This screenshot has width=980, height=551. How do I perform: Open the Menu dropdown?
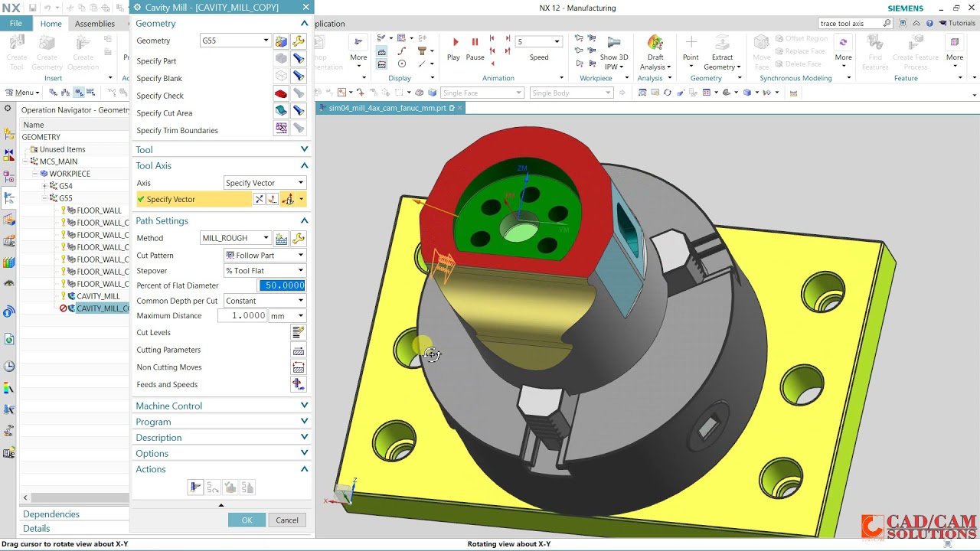pos(22,93)
